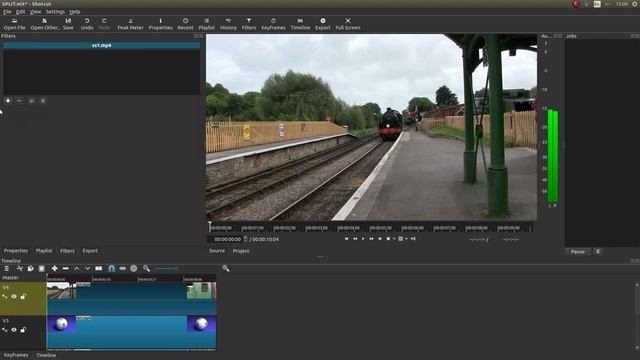Viewport: 640px width, 360px height.
Task: Click the player current timecode field
Action: pos(228,239)
